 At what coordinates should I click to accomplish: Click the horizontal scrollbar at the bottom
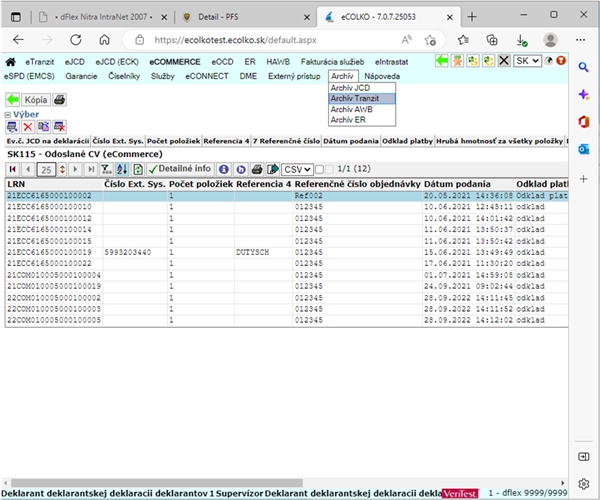157,483
